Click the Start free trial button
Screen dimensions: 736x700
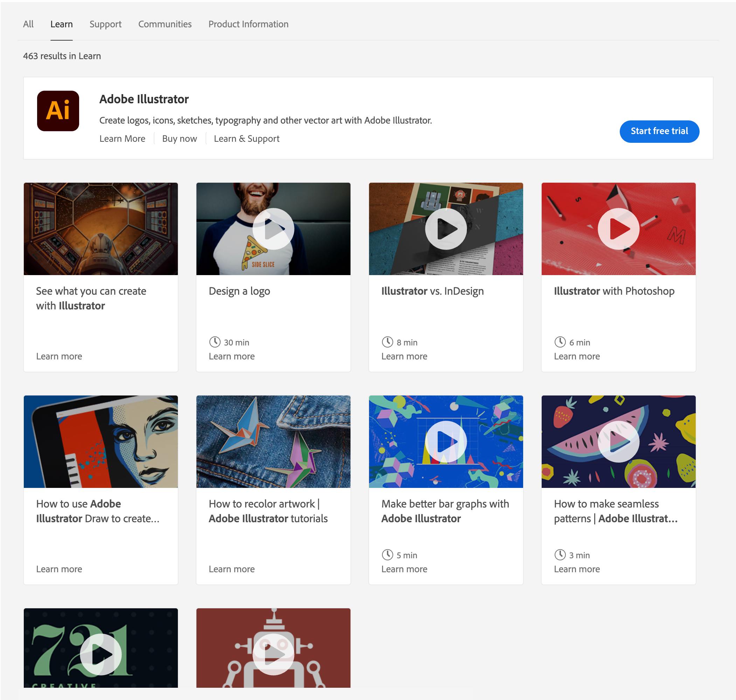[x=659, y=131]
